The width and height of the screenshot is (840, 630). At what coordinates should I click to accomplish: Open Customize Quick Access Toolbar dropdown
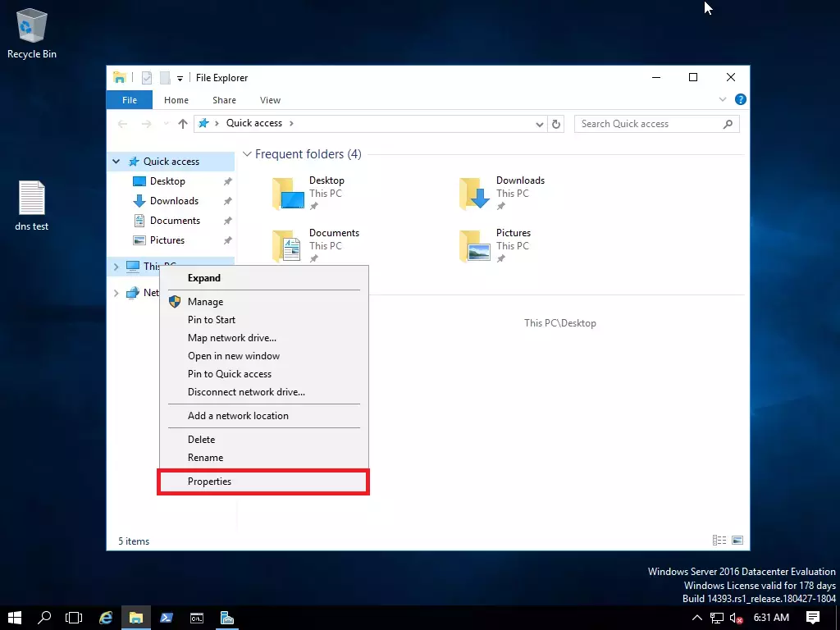click(x=180, y=78)
